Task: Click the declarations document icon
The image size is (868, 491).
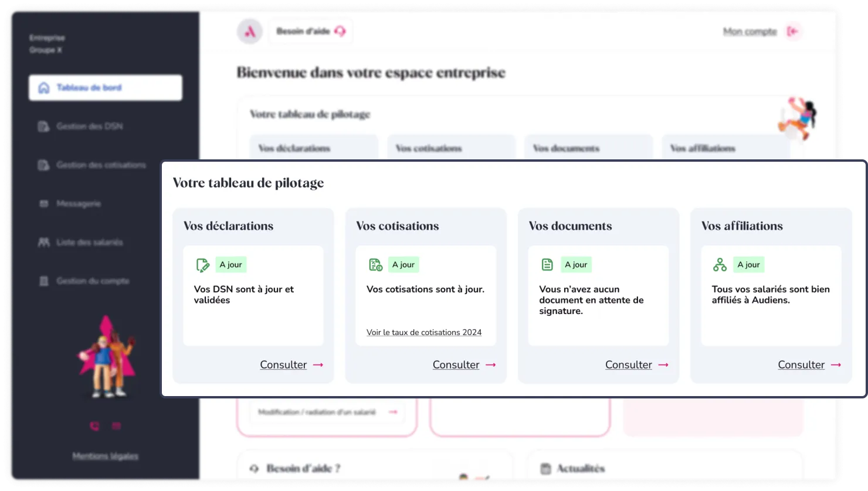Action: pos(202,265)
